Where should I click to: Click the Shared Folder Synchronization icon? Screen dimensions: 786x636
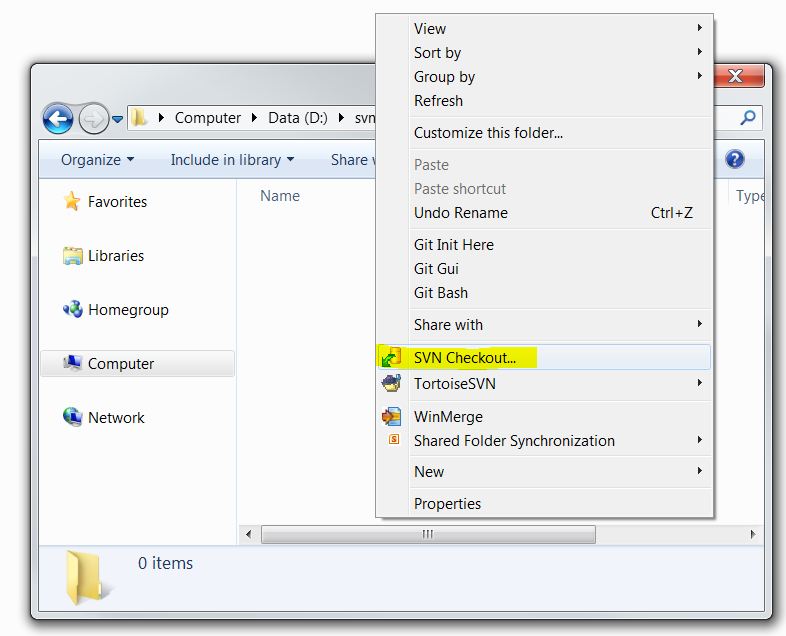(394, 440)
